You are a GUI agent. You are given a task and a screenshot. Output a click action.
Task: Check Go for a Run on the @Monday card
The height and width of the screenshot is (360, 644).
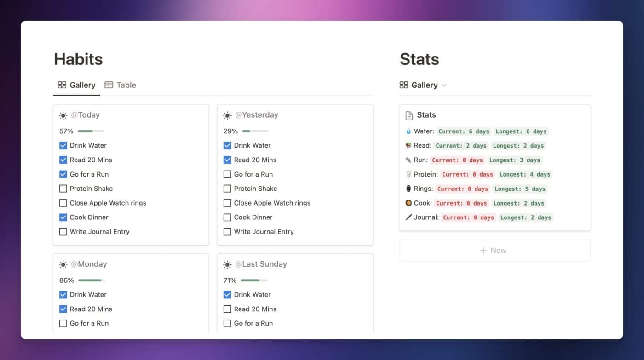(63, 323)
